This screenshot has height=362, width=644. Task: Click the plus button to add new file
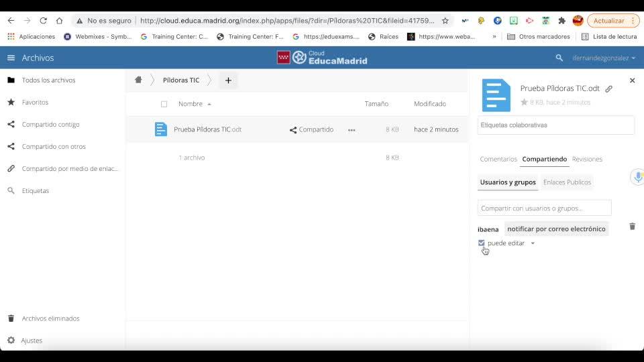[228, 80]
